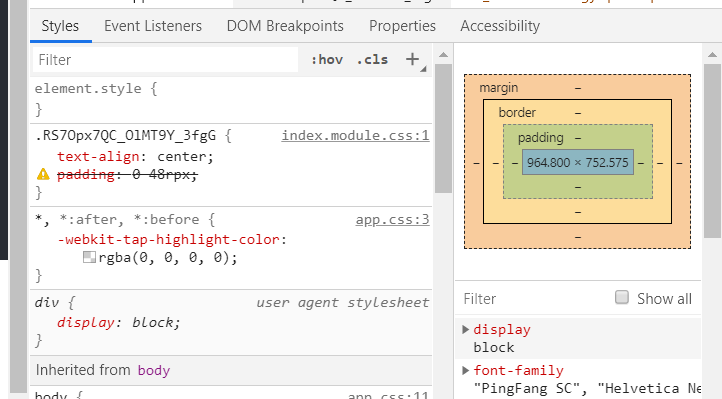This screenshot has width=722, height=399.
Task: Expand the font-family computed property
Action: click(465, 370)
